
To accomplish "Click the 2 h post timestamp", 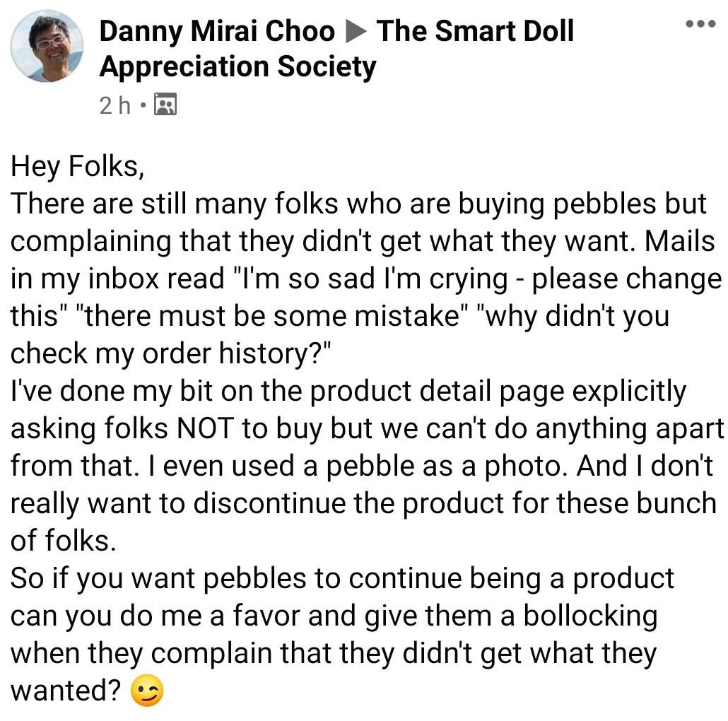I will click(x=115, y=105).
